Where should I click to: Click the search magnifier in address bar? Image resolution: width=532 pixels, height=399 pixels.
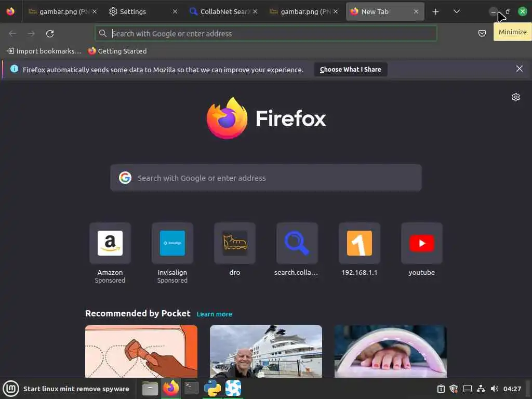click(x=103, y=33)
